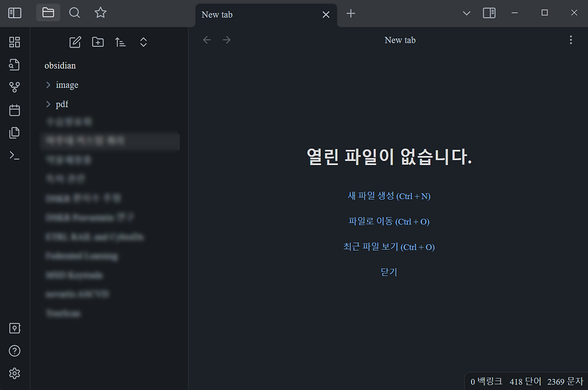Screen dimensions: 588x390
Task: Toggle collapse all folders in file explorer
Action: [x=143, y=42]
